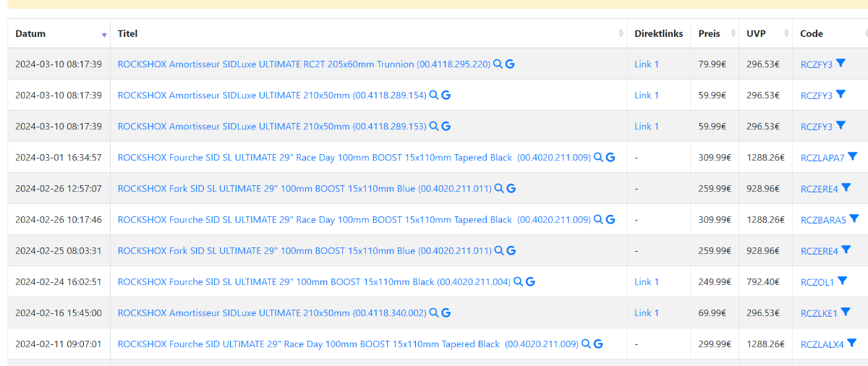The height and width of the screenshot is (366, 868).
Task: Click filter icon next to code RCZLAPA7
Action: tap(853, 156)
